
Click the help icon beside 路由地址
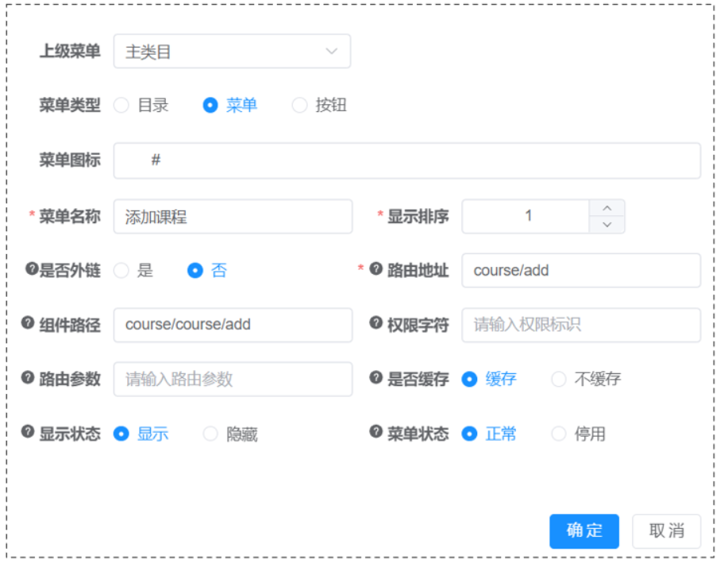376,268
